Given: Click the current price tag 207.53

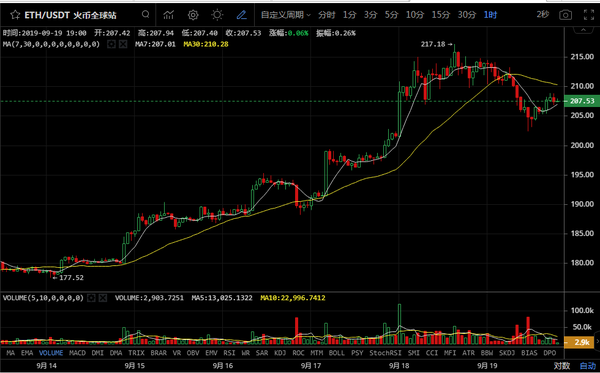Looking at the screenshot, I should click(582, 101).
